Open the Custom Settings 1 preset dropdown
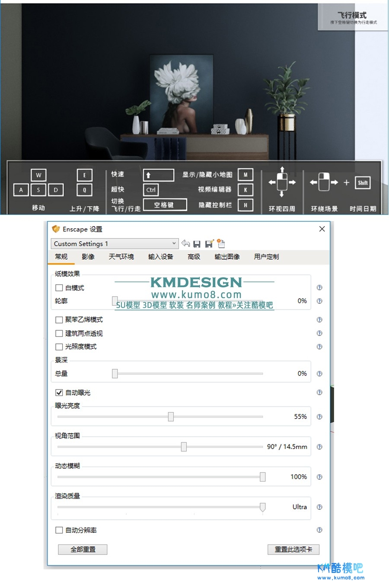Screen dimensions: 389x588 (x=115, y=244)
